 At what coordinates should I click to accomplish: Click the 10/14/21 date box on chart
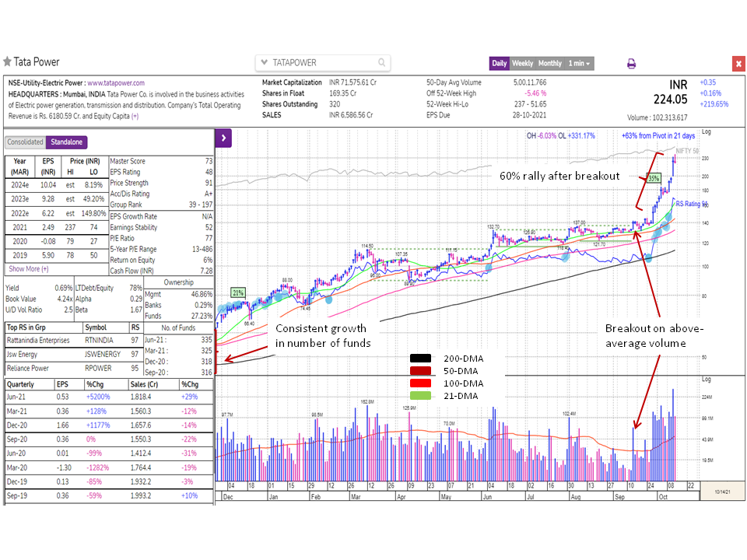tap(722, 492)
